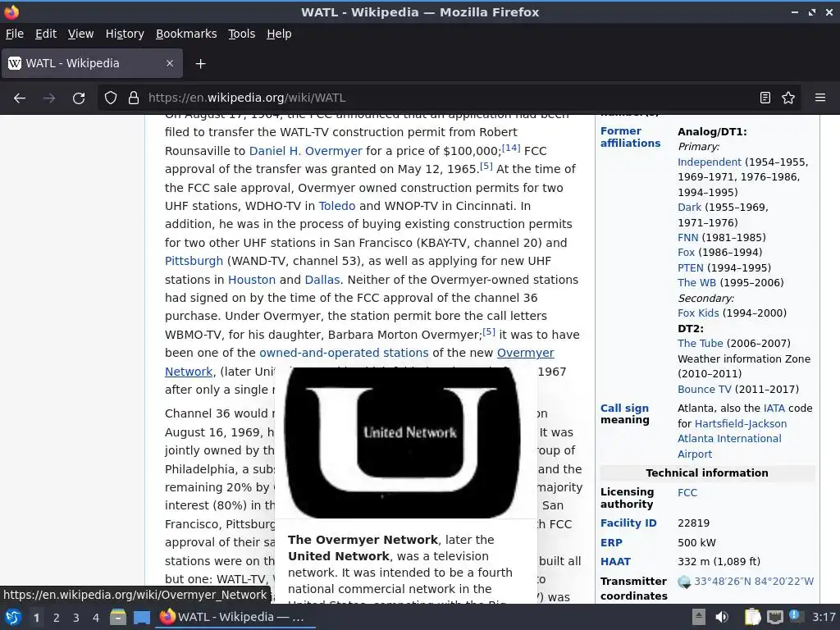Screen dimensions: 840x630
Task: Toggle reader view icon
Action: [x=765, y=98]
